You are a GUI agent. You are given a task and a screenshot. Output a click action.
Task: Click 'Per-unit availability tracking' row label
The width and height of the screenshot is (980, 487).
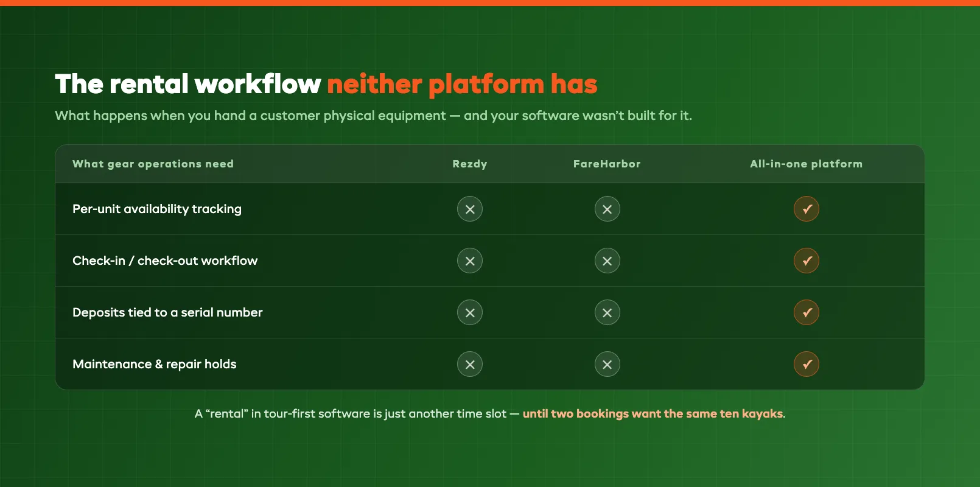(x=157, y=209)
